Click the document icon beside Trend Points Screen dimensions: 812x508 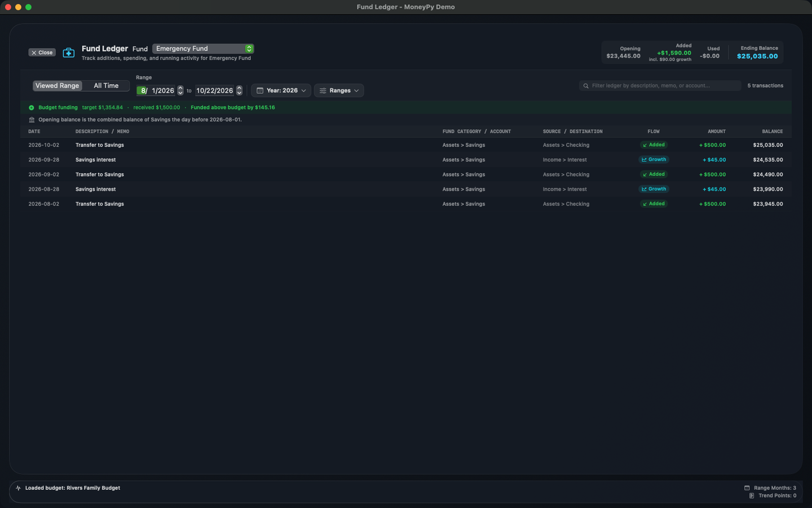[x=752, y=496]
